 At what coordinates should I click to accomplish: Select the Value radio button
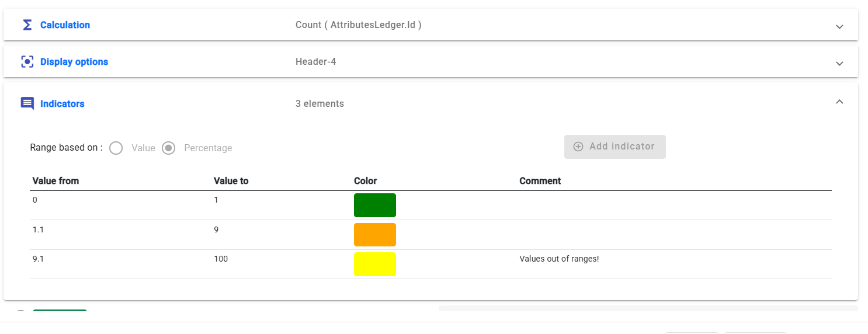pos(116,148)
